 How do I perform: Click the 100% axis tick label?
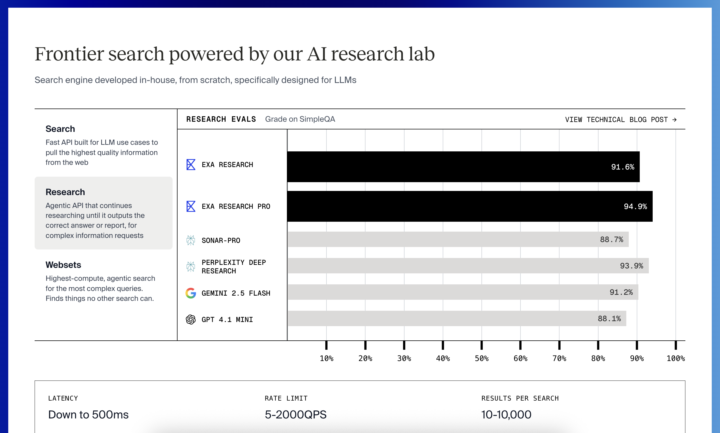click(675, 358)
